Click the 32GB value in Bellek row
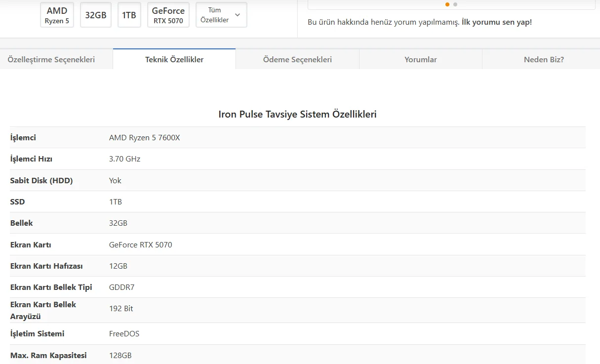Image resolution: width=600 pixels, height=364 pixels. pyautogui.click(x=118, y=223)
